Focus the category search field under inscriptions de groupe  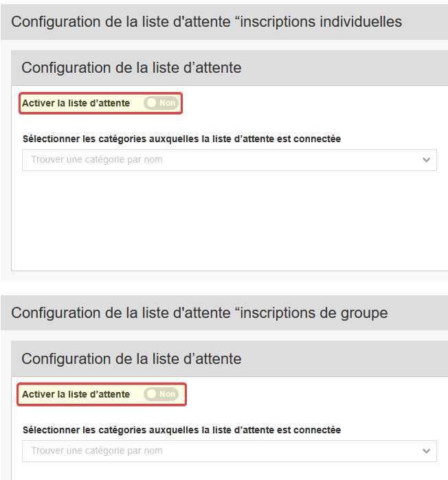click(206, 451)
